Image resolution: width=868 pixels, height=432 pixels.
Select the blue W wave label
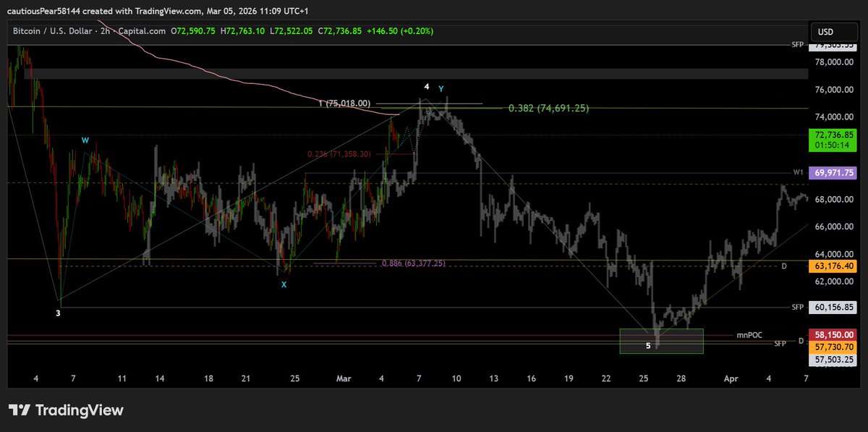[85, 140]
